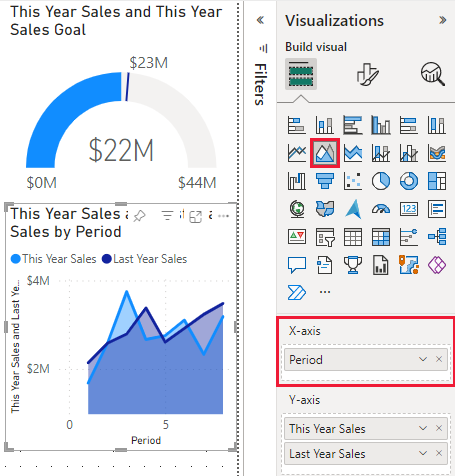Select the Ribbon chart visual
Viewport: 455px width, 476px height.
click(437, 153)
